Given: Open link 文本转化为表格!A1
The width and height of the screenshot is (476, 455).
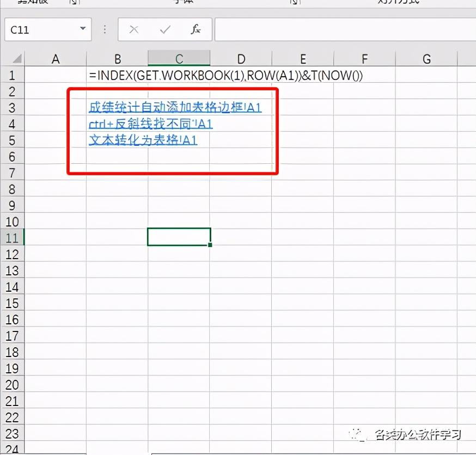Looking at the screenshot, I should (143, 140).
